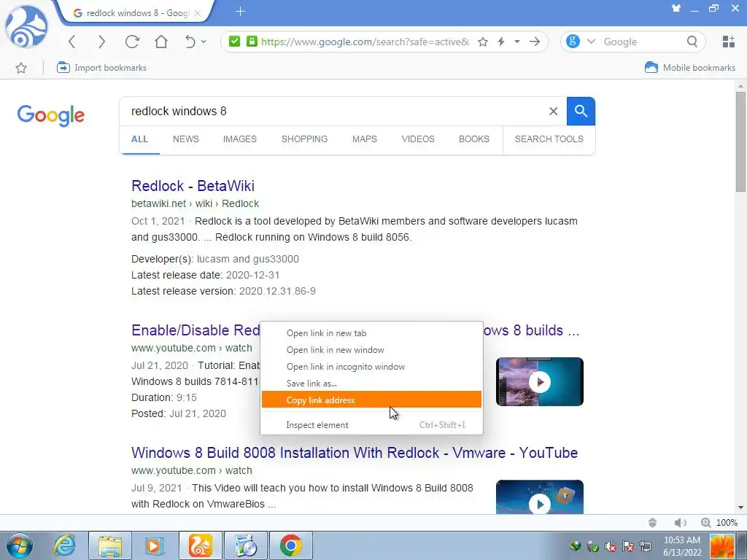Screen dimensions: 747x560
Task: Switch to UC Browser taskbar button
Action: (x=201, y=545)
